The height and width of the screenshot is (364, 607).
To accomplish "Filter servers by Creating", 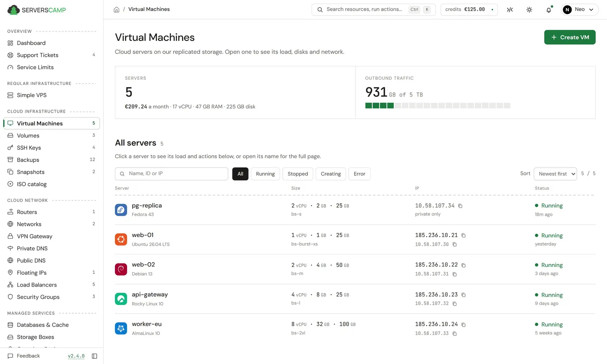I will pos(331,174).
